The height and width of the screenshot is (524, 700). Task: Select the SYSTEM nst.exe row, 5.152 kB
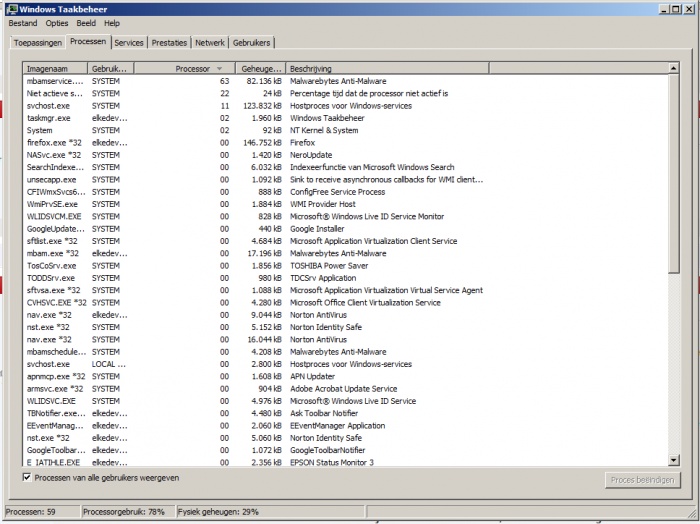[x=346, y=327]
